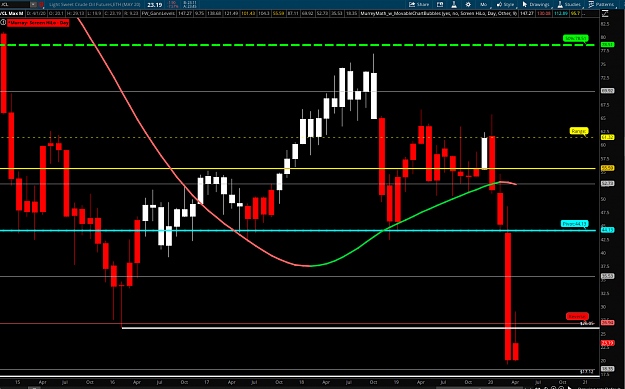
Task: Open the Drawings menu
Action: tap(536, 4)
